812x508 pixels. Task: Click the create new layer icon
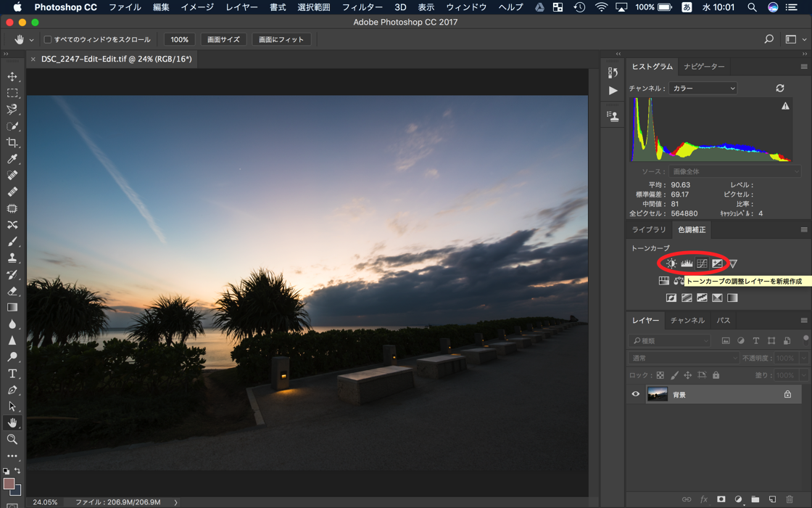(x=772, y=499)
